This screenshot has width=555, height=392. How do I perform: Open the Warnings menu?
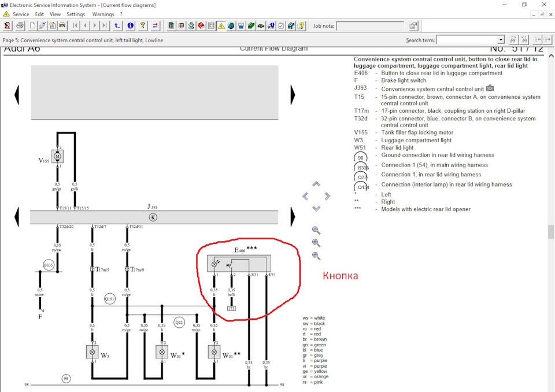[x=103, y=14]
